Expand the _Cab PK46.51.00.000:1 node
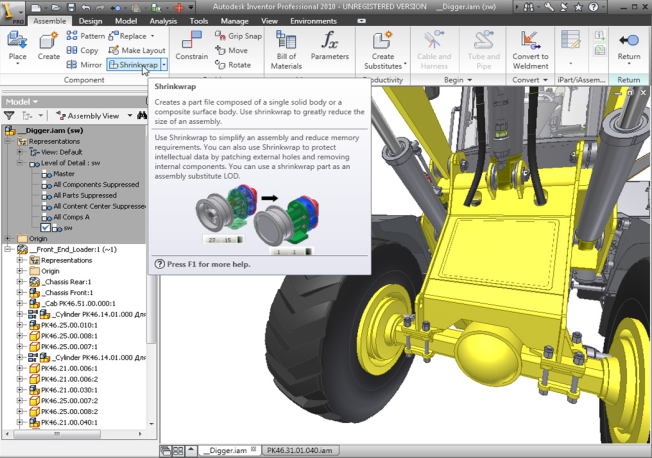Viewport: 652px width, 458px height. [x=20, y=303]
